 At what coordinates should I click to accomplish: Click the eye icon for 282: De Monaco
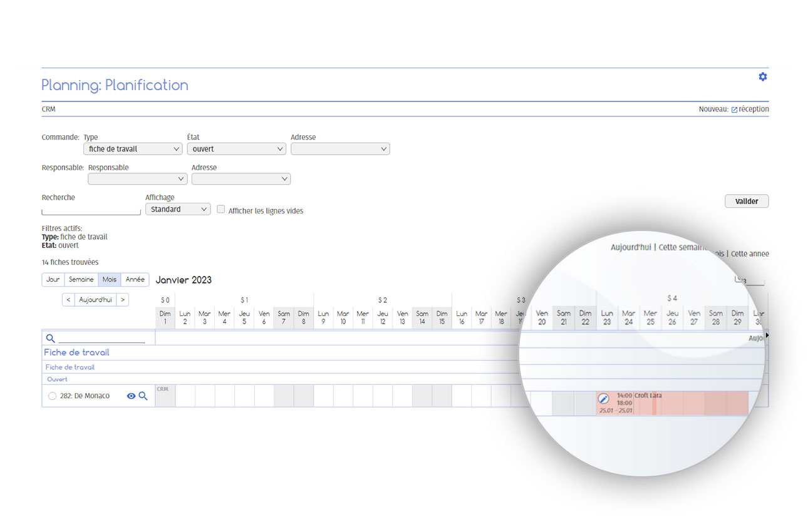pyautogui.click(x=131, y=396)
